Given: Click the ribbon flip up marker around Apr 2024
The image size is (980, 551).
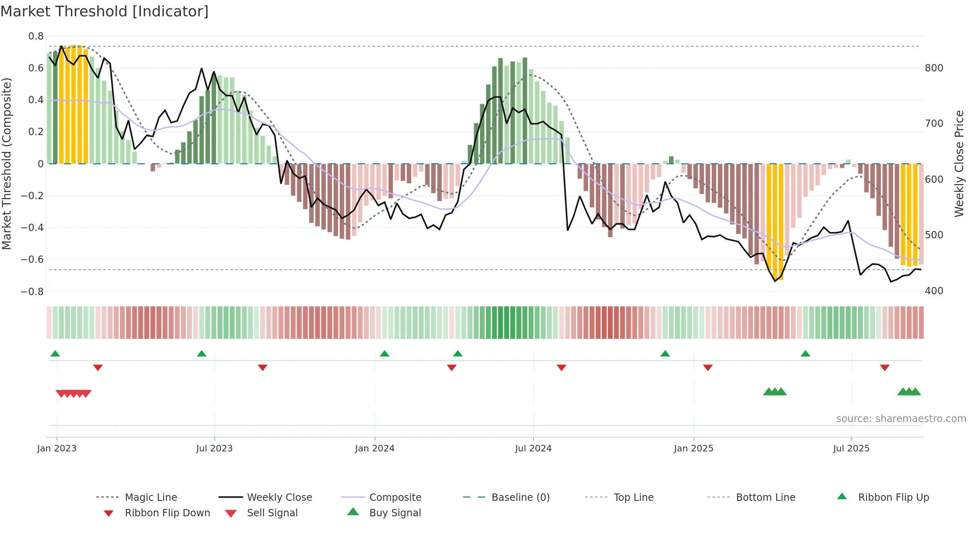Looking at the screenshot, I should pyautogui.click(x=458, y=353).
